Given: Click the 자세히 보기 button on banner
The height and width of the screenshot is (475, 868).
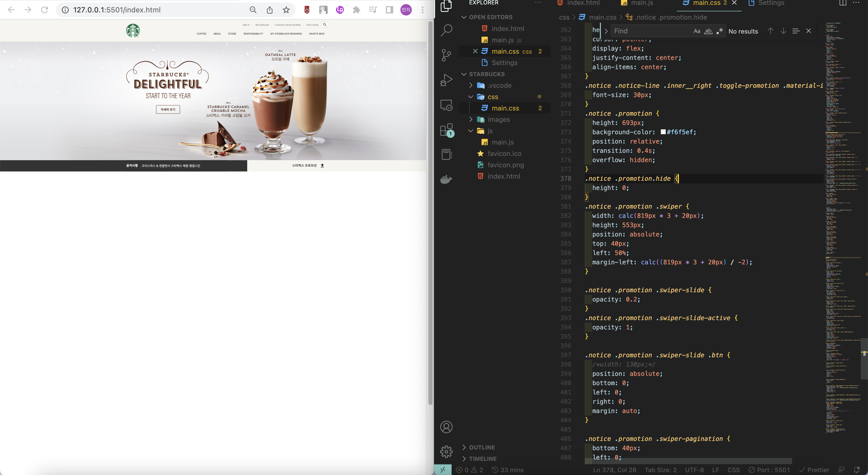Looking at the screenshot, I should click(168, 109).
